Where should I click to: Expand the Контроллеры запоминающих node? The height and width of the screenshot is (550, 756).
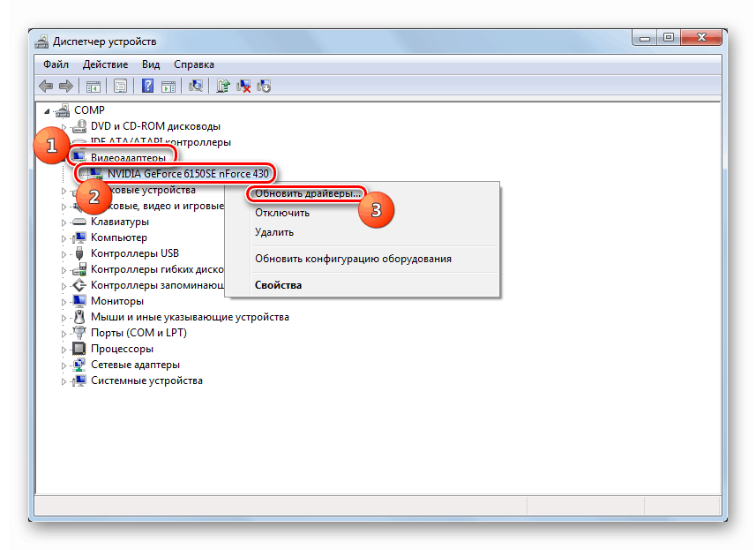64,287
